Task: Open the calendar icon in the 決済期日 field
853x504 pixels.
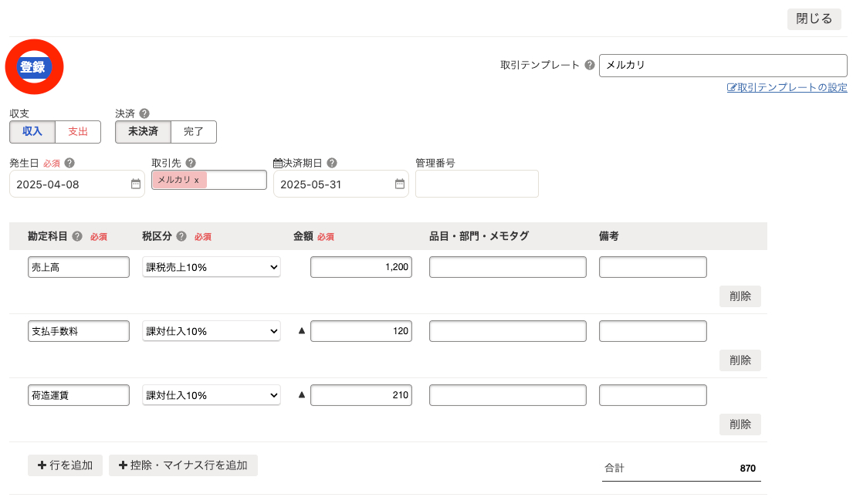Action: 399,184
